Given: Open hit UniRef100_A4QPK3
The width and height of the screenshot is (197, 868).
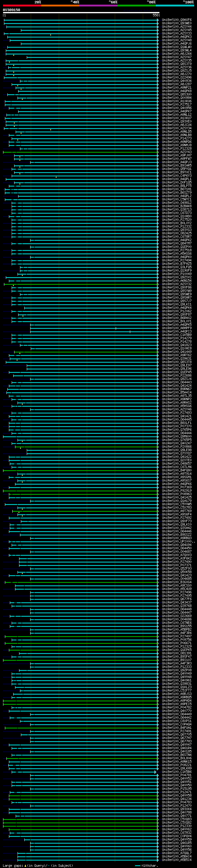Looking at the screenshot, I should click(x=176, y=37).
